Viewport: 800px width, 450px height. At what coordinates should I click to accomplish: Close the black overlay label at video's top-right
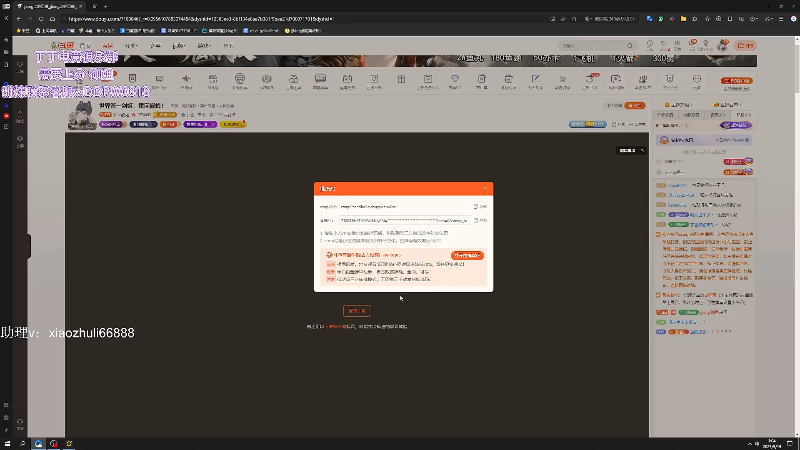(x=642, y=151)
